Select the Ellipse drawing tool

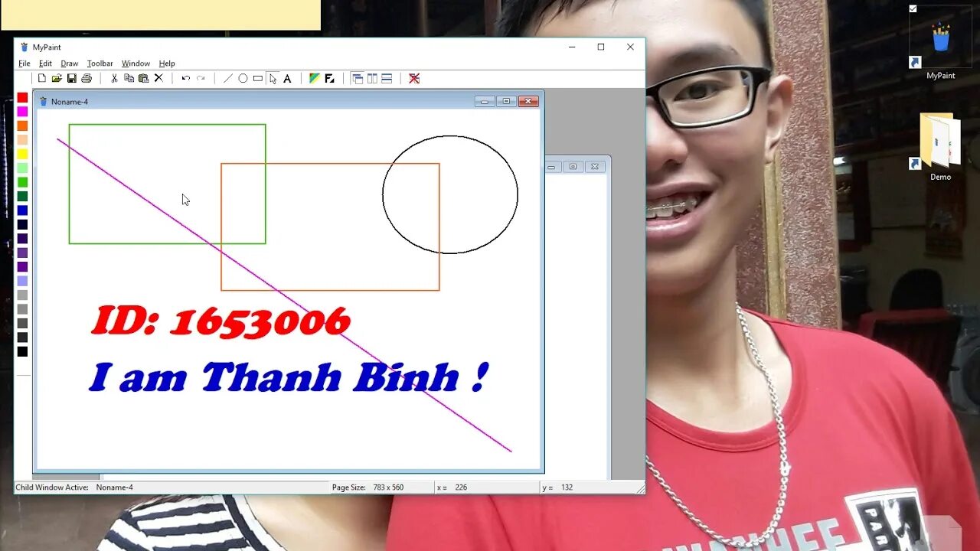pos(243,78)
